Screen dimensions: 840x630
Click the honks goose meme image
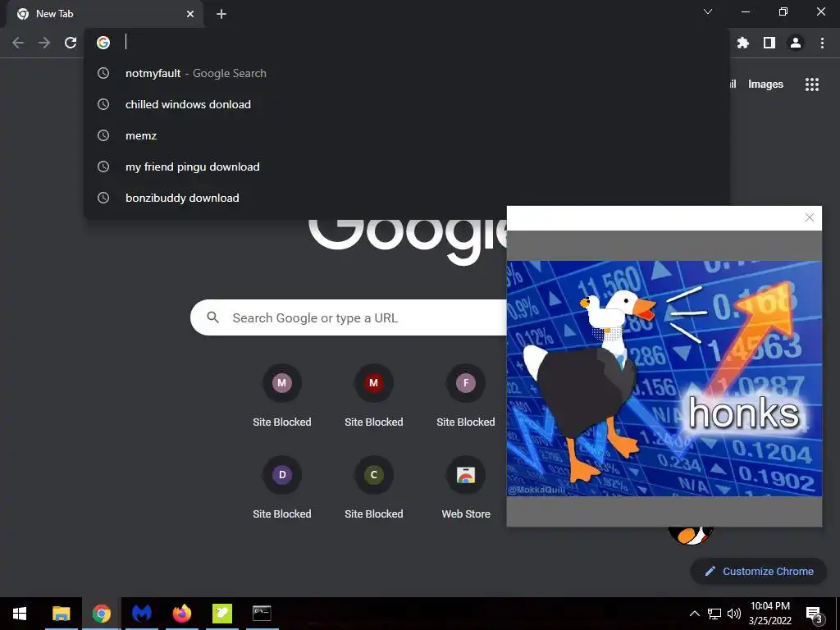tap(664, 378)
